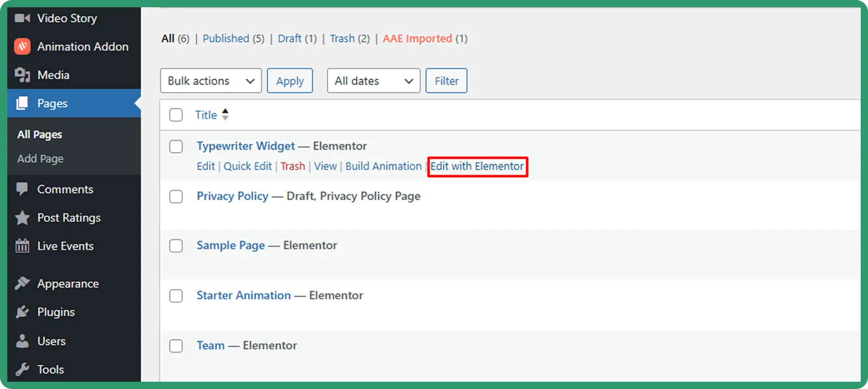Click Edit under Typewriter Widget
The width and height of the screenshot is (868, 389).
tap(206, 166)
